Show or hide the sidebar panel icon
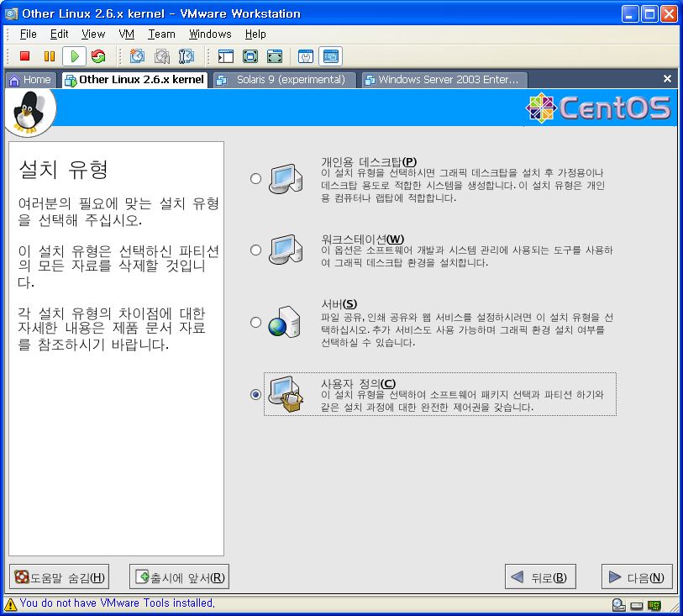 point(225,56)
